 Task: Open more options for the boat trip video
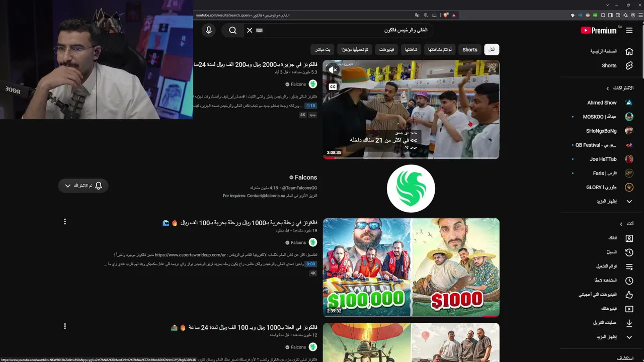[65, 221]
